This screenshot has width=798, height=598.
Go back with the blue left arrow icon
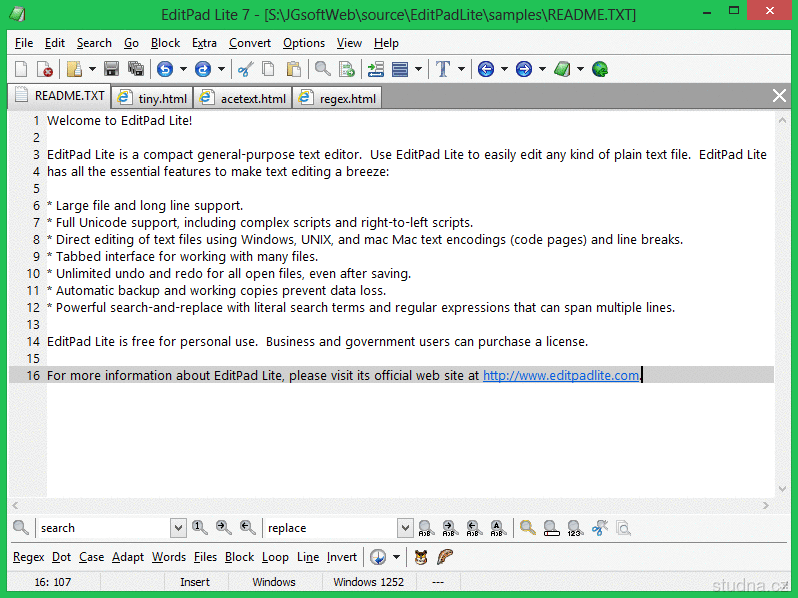point(486,69)
